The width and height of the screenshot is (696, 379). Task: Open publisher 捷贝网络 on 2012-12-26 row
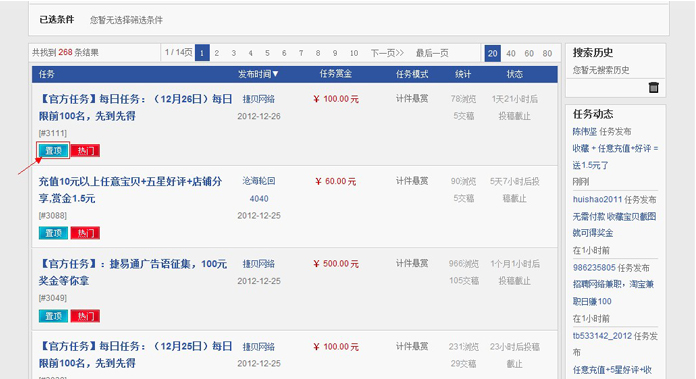click(259, 99)
